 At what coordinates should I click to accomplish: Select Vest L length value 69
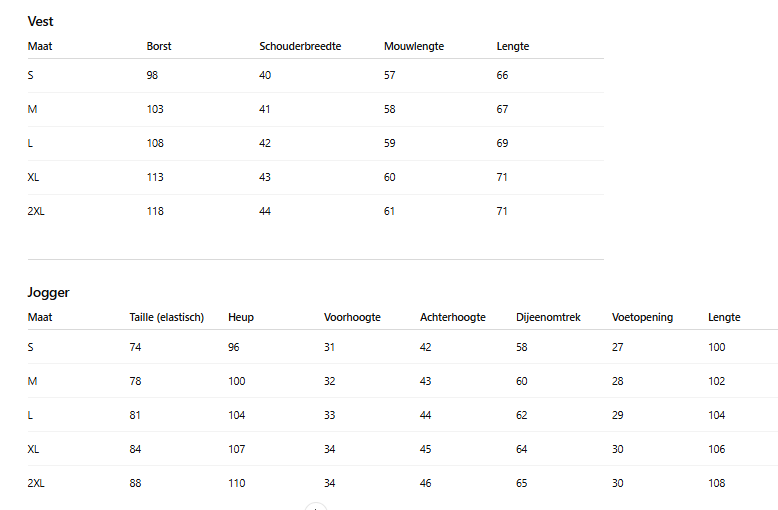coord(502,143)
